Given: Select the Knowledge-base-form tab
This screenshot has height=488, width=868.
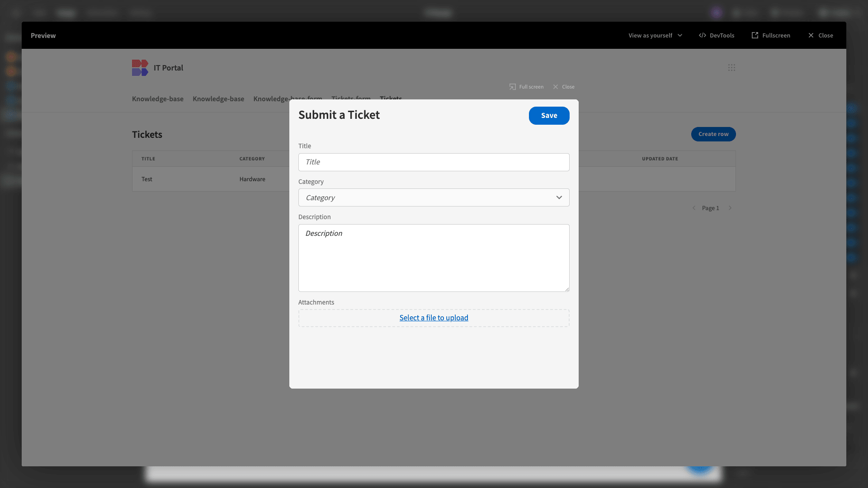Looking at the screenshot, I should (x=288, y=99).
